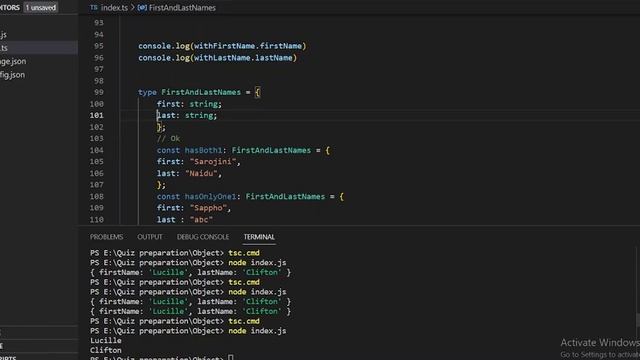Click line number 95 in the gutter
640x360 pixels.
(99, 46)
